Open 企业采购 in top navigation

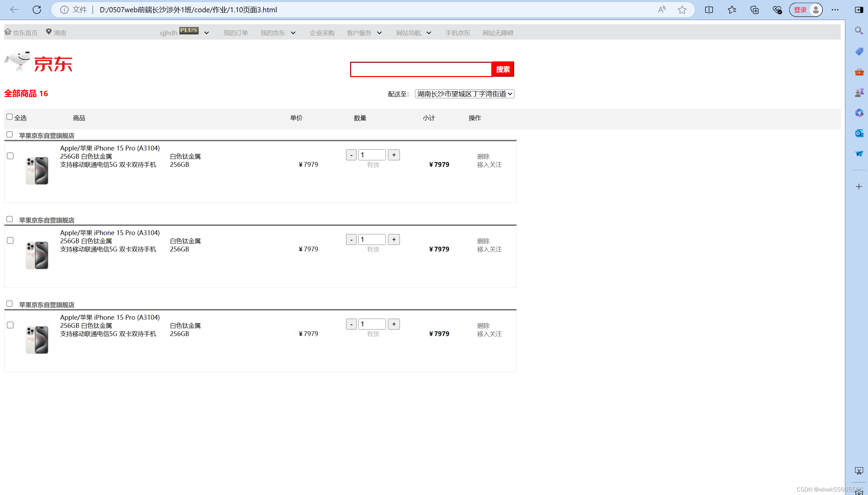coord(322,33)
